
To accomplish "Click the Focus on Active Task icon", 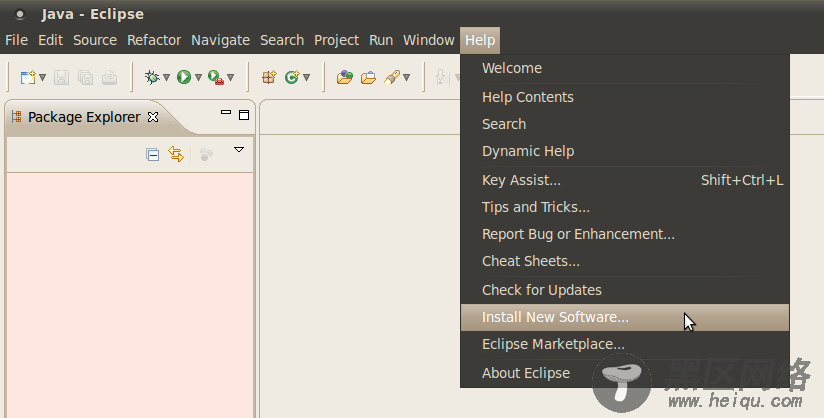I will pos(206,154).
